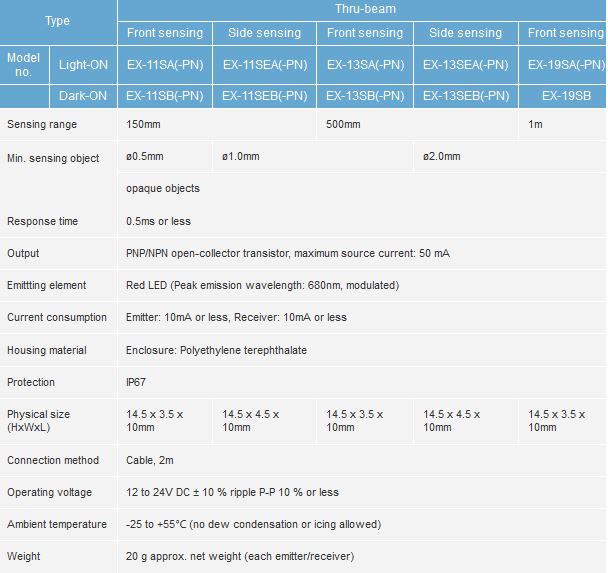Screen dimensions: 608x573
Task: Open model EX-19SA(-PN)
Action: (565, 65)
